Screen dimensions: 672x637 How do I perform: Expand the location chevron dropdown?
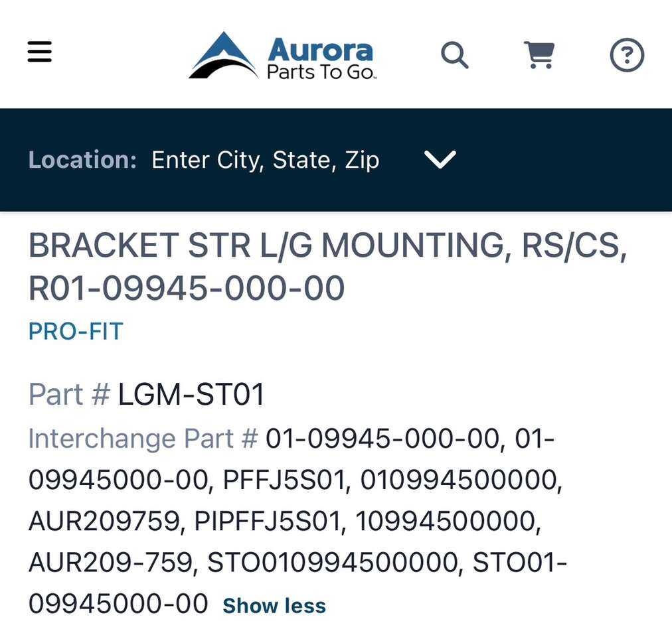pyautogui.click(x=440, y=159)
